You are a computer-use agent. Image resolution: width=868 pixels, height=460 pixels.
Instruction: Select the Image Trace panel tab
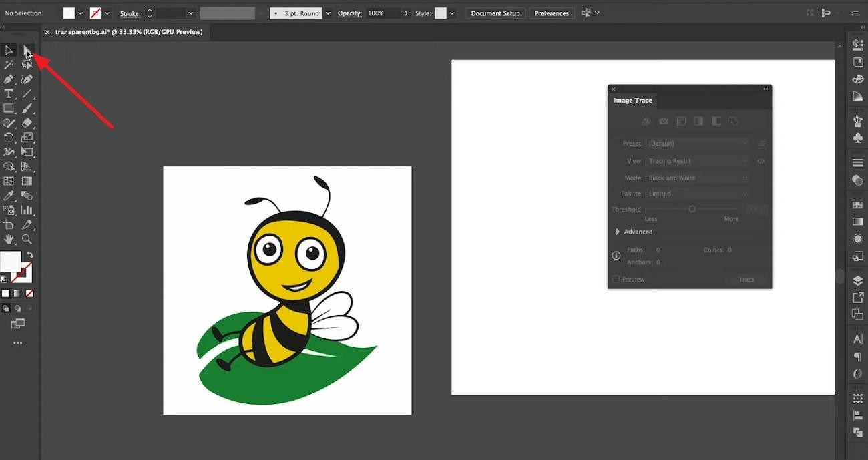(x=633, y=101)
